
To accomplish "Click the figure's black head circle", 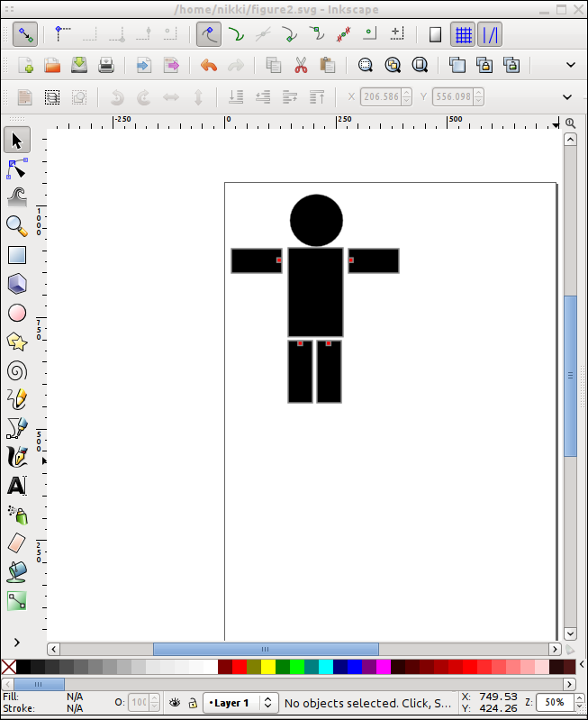I will tap(316, 221).
